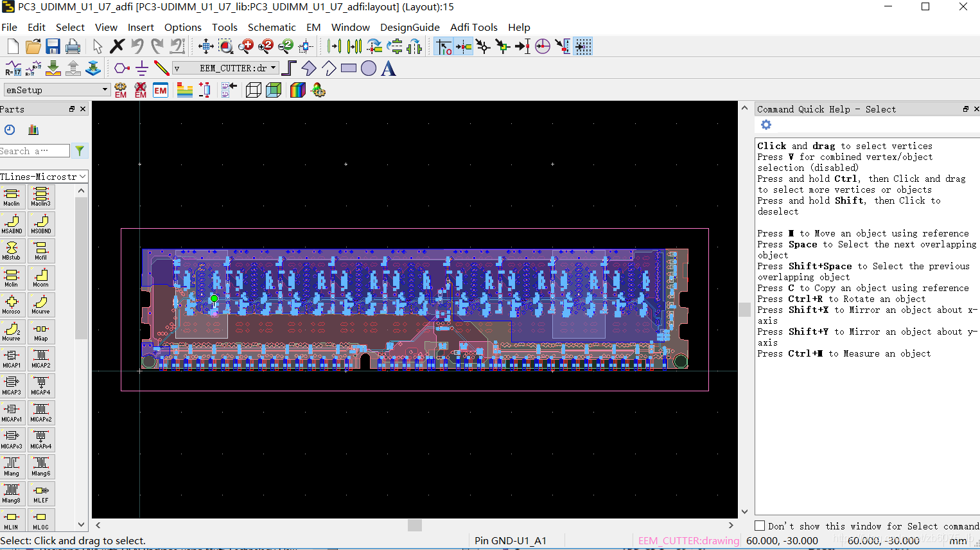This screenshot has width=980, height=550.
Task: Select the Insert Trace tool
Action: tap(161, 68)
